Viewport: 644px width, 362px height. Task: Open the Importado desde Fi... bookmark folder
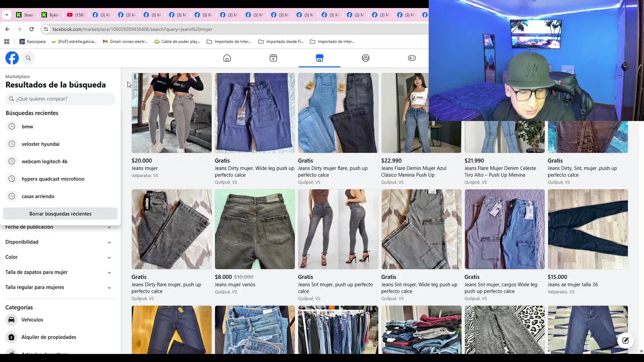(x=281, y=42)
